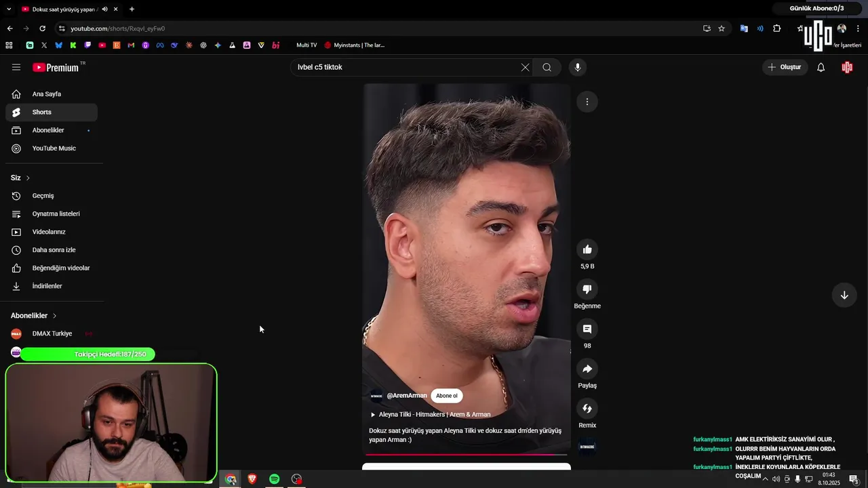Open the @AremArman channel link
Image resolution: width=868 pixels, height=488 pixels.
point(407,396)
